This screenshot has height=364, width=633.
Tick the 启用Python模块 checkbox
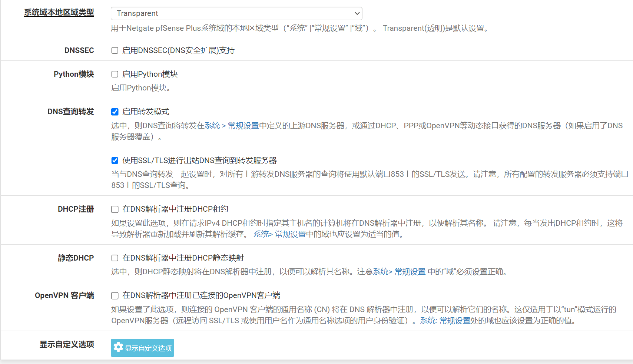[x=115, y=74]
